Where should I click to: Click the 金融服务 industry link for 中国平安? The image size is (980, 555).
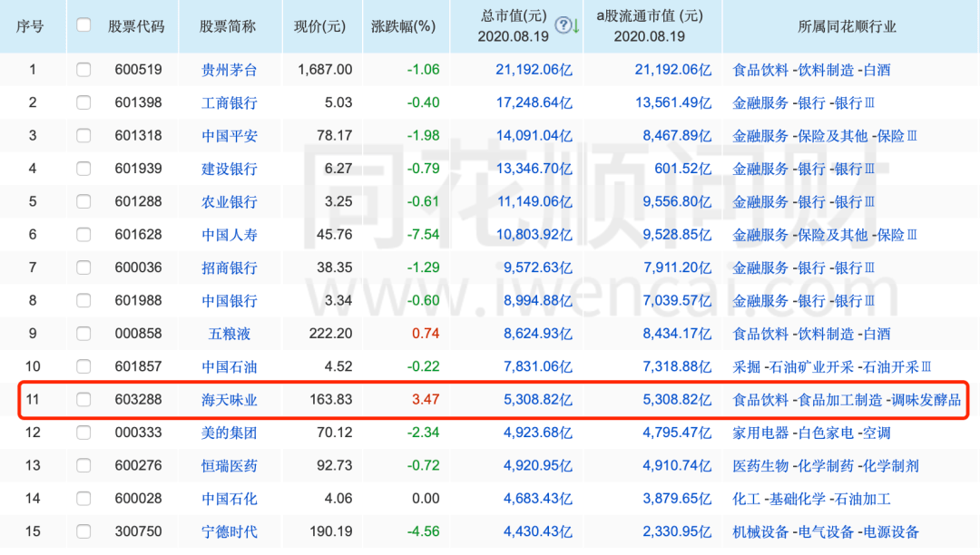[x=760, y=135]
